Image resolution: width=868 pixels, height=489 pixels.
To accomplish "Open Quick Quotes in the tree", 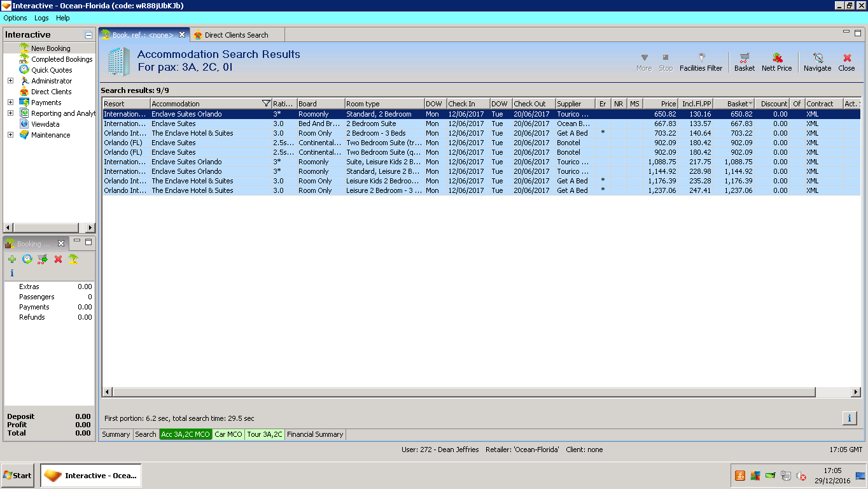I will pos(52,70).
